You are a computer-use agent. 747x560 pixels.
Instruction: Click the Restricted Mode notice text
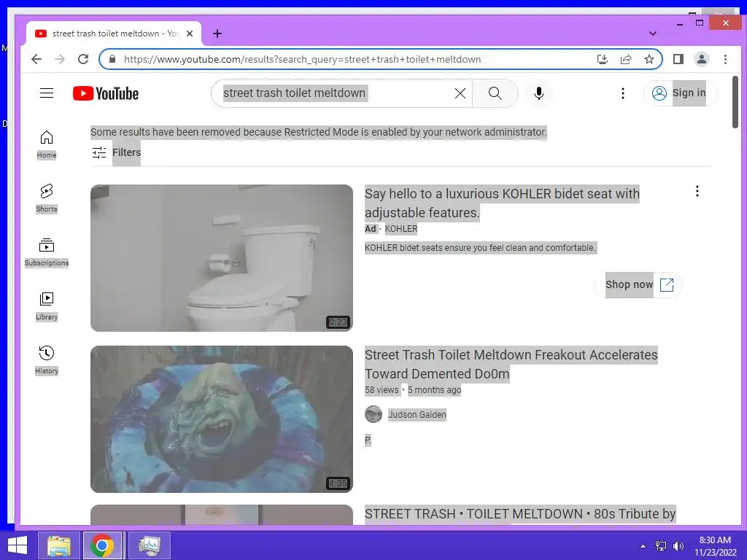click(x=319, y=132)
